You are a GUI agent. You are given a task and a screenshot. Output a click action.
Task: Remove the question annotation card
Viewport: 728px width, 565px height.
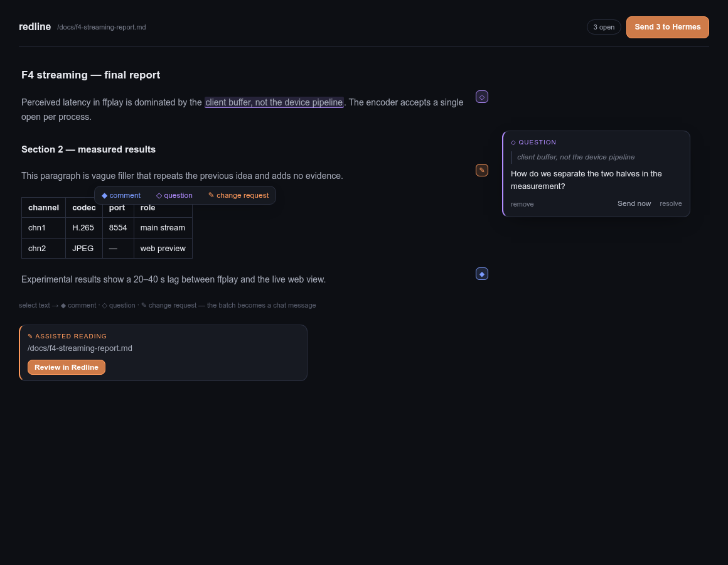(x=522, y=204)
